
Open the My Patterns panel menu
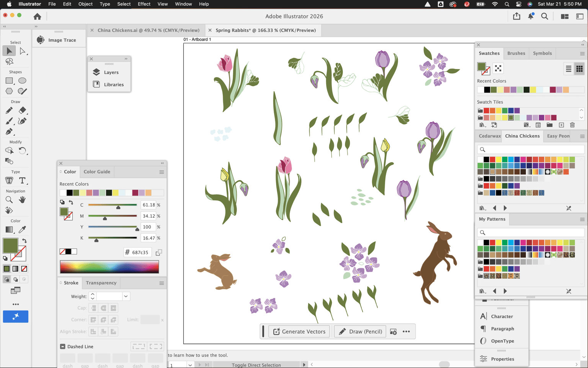click(582, 220)
